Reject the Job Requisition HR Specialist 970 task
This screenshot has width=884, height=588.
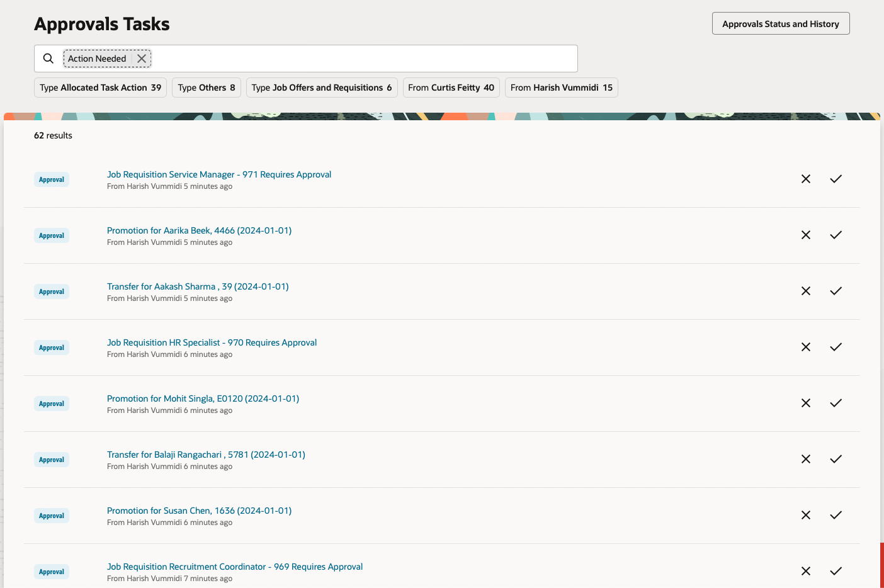pyautogui.click(x=805, y=347)
